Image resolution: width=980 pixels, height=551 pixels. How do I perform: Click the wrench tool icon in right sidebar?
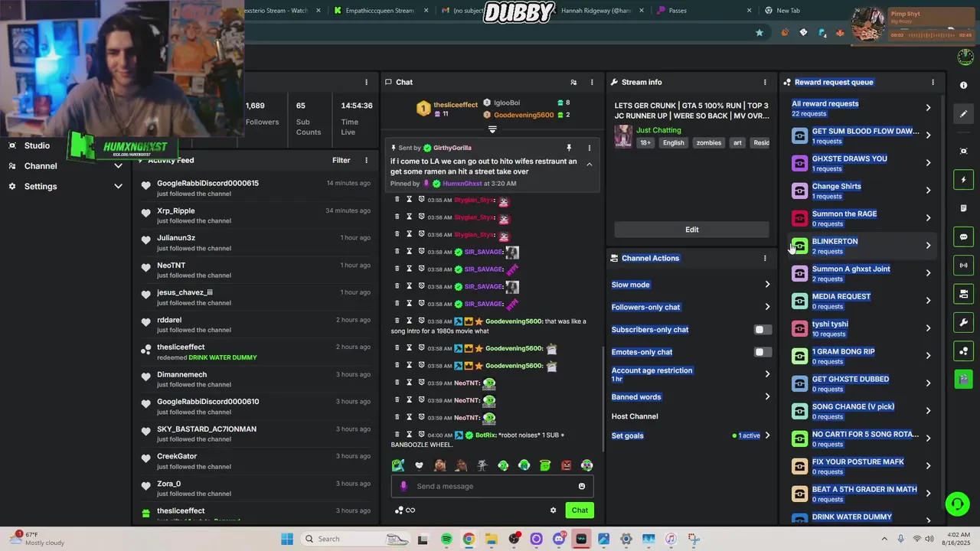964,322
